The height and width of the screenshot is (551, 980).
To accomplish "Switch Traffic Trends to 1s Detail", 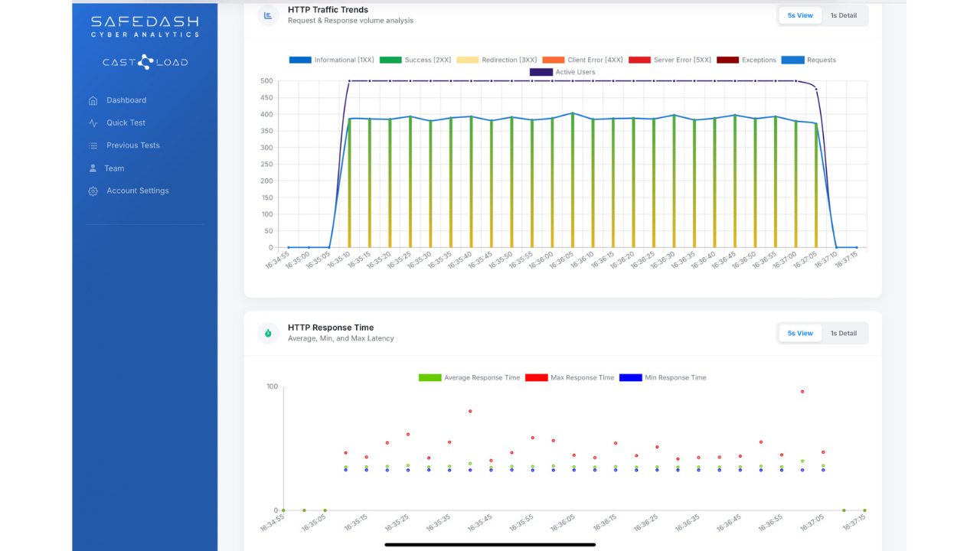I will (844, 15).
